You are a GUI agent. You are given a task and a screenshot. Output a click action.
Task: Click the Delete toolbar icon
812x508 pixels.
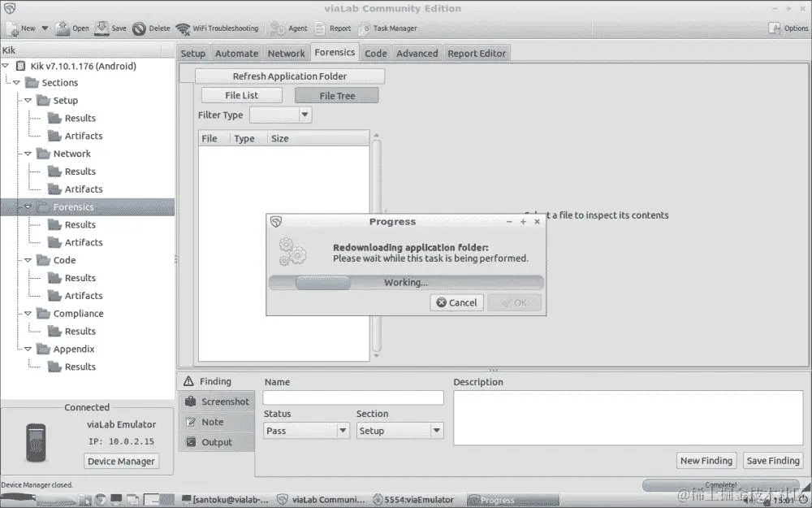pyautogui.click(x=139, y=28)
